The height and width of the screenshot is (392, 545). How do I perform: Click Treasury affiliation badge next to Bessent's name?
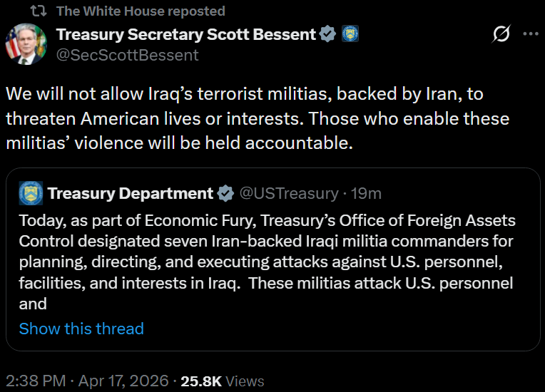[350, 33]
